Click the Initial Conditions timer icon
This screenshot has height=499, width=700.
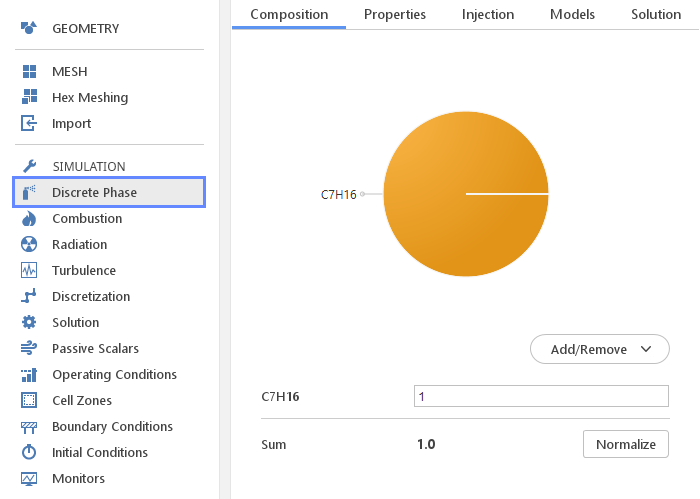(29, 452)
